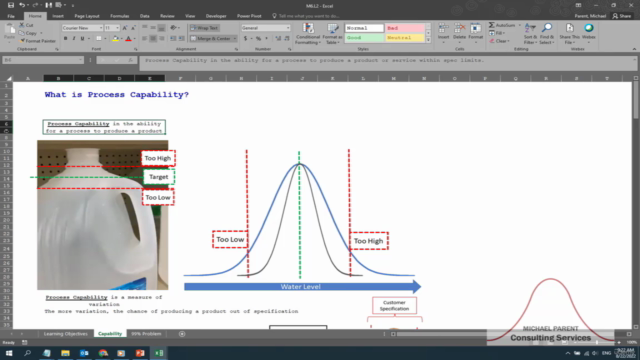This screenshot has width=640, height=360.
Task: Expand the Merge & Center dropdown arrow
Action: click(x=235, y=38)
